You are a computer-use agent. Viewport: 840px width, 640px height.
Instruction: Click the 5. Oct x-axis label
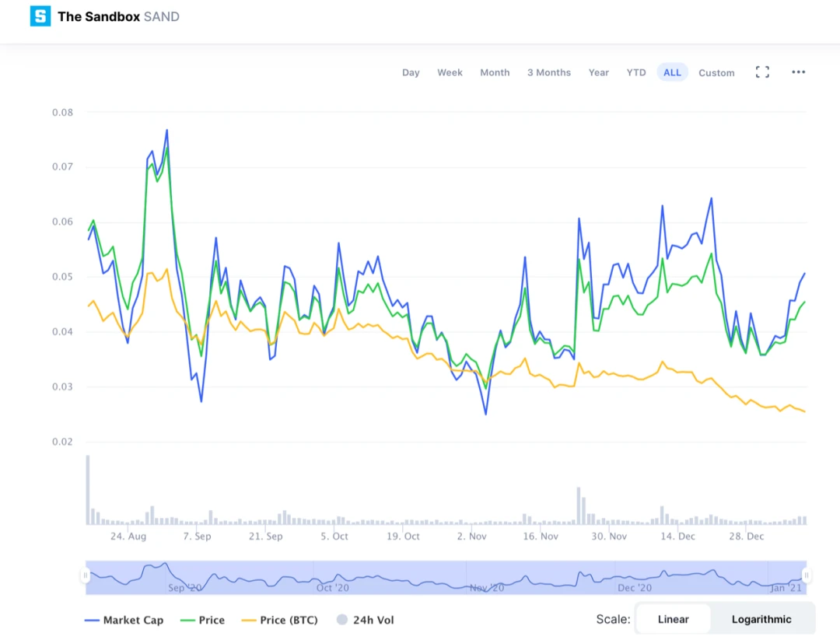pos(334,536)
